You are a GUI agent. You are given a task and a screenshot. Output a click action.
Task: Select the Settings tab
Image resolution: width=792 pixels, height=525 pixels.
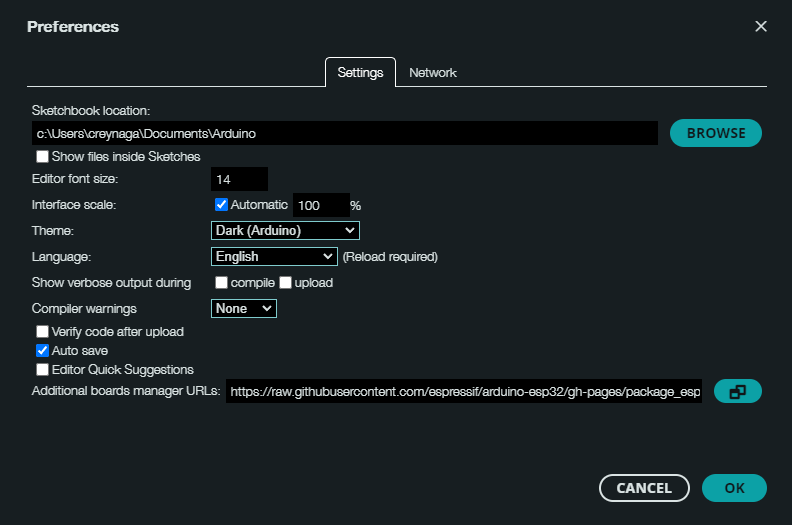[x=360, y=73]
